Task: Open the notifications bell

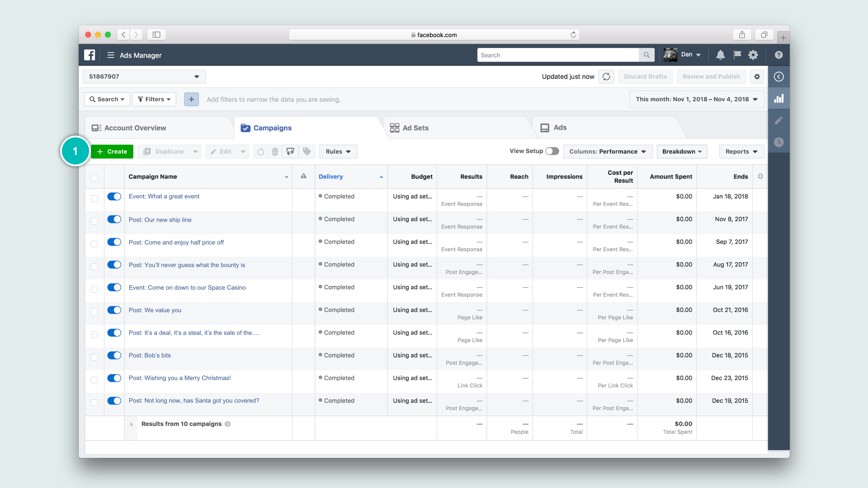Action: [x=720, y=55]
